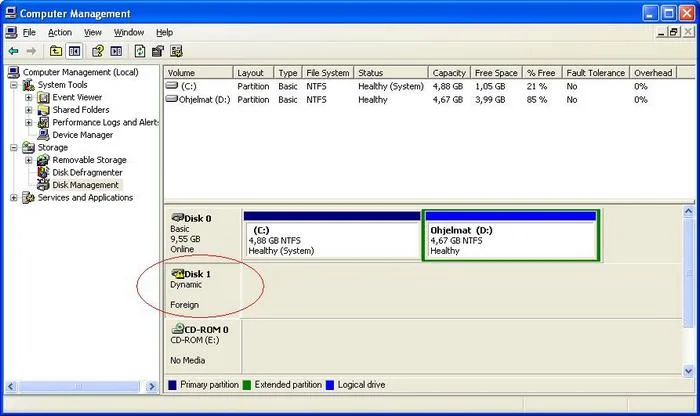Image resolution: width=700 pixels, height=416 pixels.
Task: Expand Services and Applications node
Action: 14,198
